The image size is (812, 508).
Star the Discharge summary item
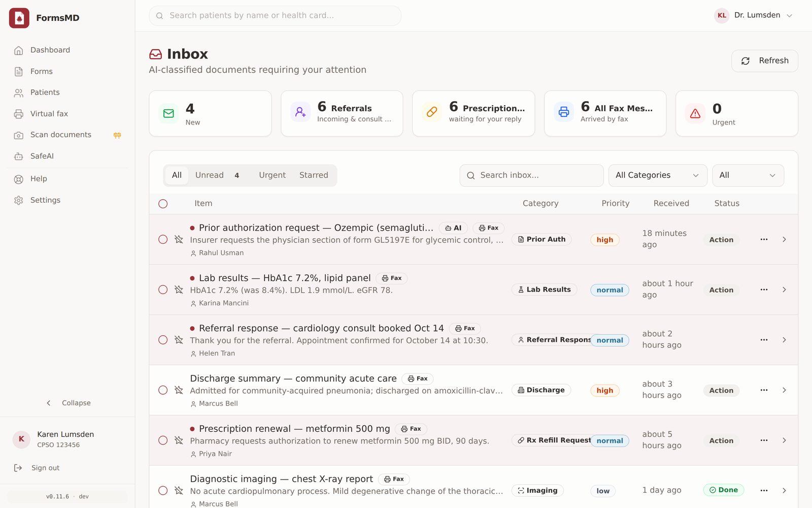(x=179, y=390)
